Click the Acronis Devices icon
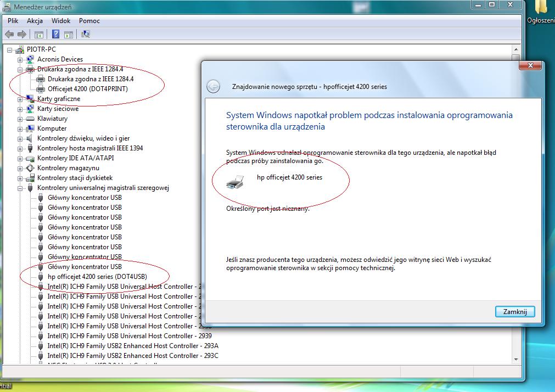The image size is (555, 392). click(30, 59)
